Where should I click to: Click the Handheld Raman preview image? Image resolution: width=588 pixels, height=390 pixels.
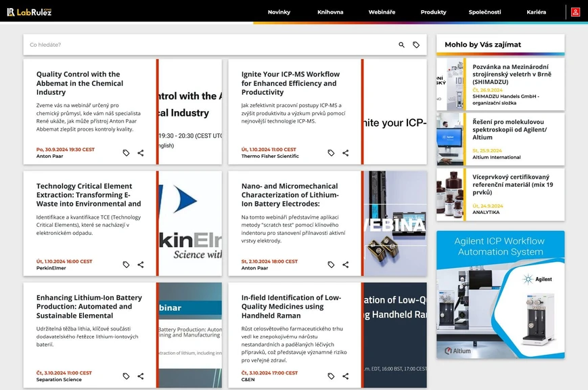395,335
